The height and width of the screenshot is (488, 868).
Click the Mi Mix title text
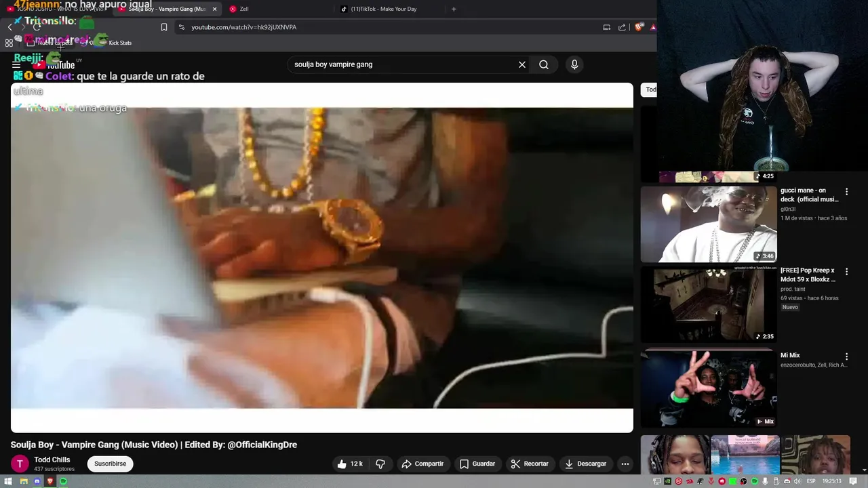coord(790,355)
